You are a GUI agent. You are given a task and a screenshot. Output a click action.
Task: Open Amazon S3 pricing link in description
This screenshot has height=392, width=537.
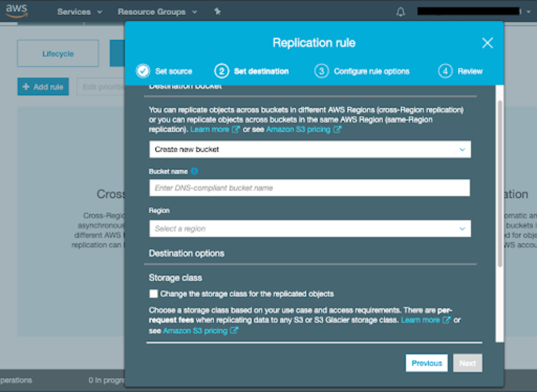tap(298, 129)
